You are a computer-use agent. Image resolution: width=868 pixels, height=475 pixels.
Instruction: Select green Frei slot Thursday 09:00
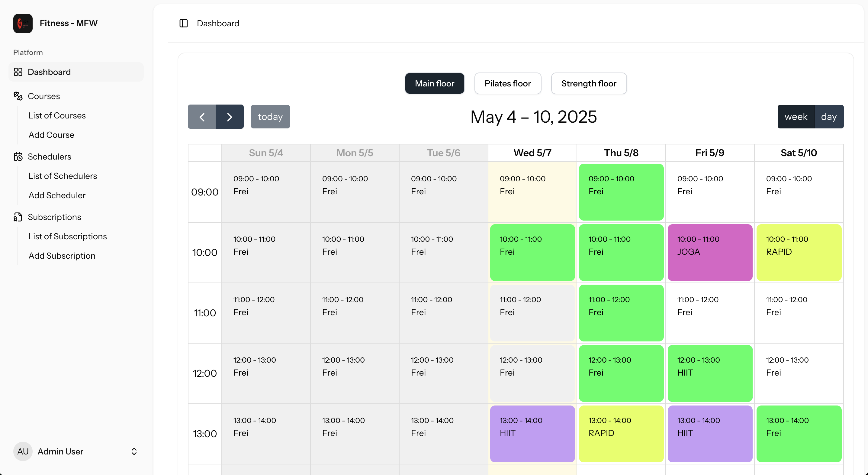[621, 192]
